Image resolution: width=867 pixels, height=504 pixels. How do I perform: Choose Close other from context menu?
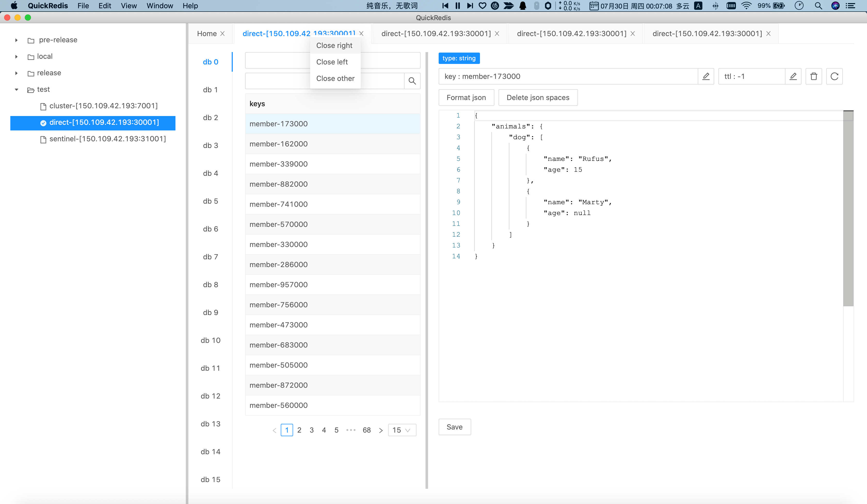point(335,78)
